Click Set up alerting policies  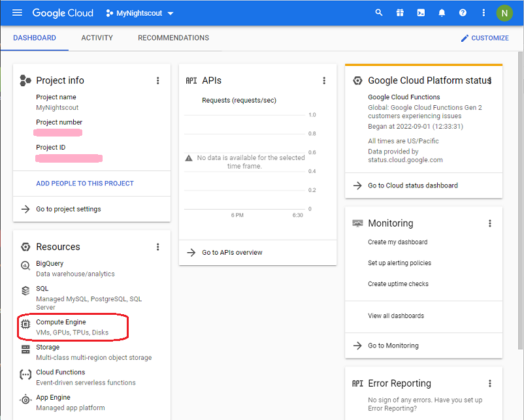tap(400, 263)
